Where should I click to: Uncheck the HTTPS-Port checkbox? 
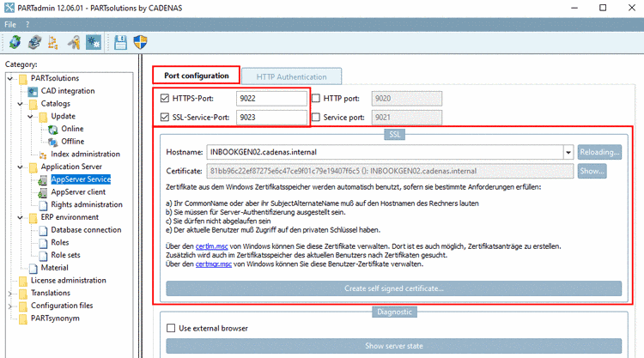165,98
